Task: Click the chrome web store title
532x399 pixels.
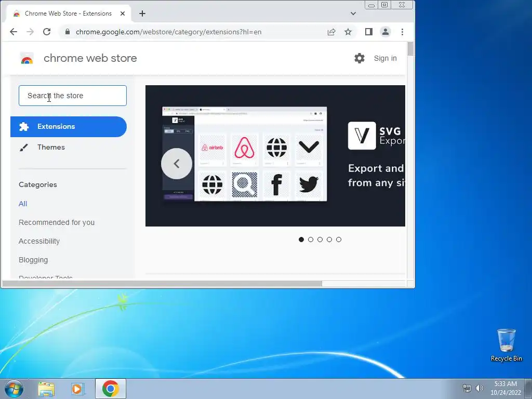Action: 90,58
